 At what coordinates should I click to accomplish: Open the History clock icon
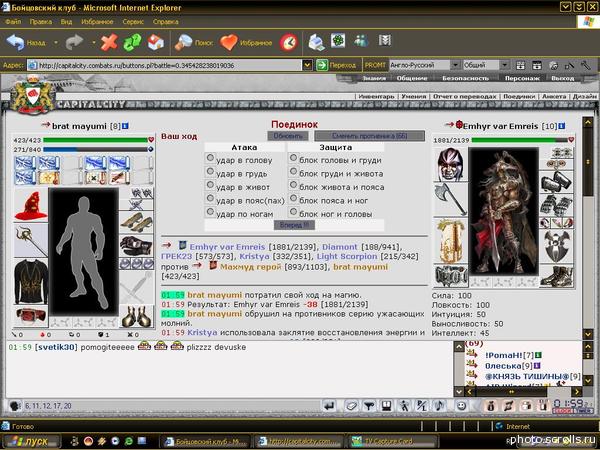click(x=288, y=42)
